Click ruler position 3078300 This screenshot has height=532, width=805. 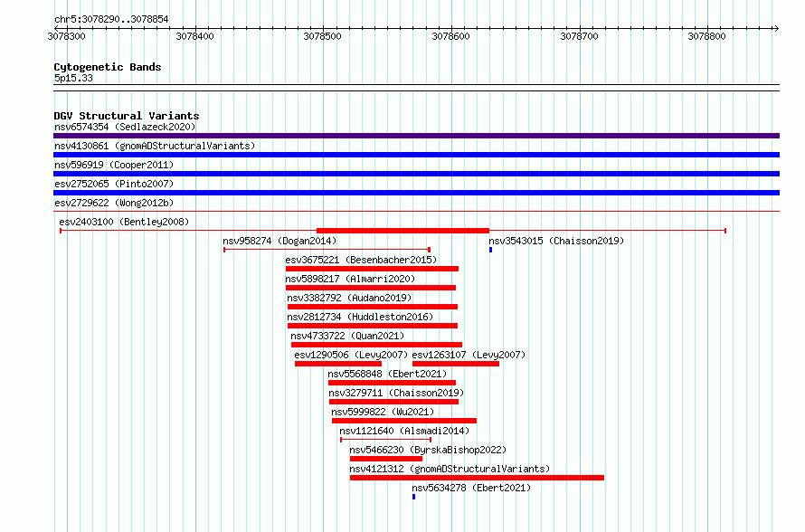pyautogui.click(x=66, y=36)
